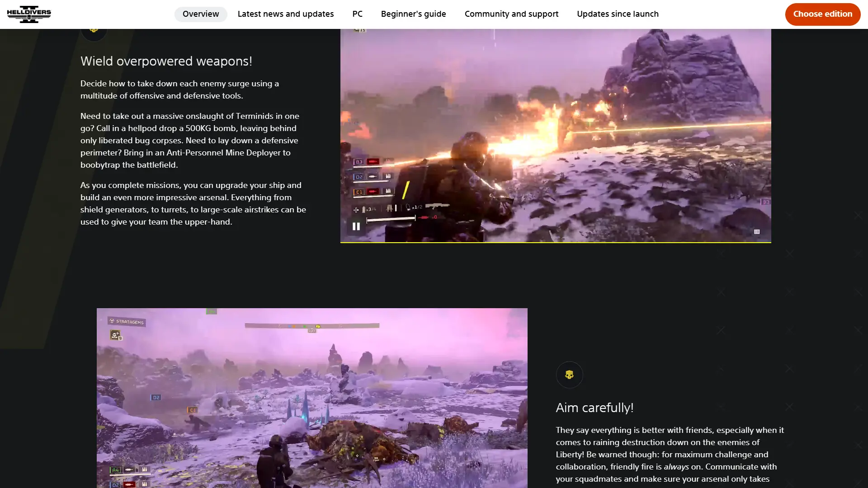Viewport: 868px width, 488px height.
Task: Jump to Updates since launch
Action: 618,14
